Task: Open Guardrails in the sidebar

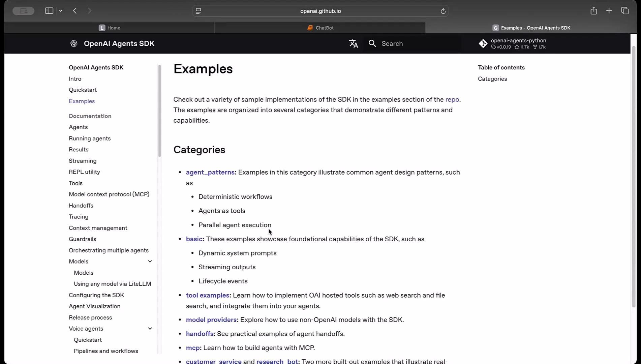Action: tap(82, 239)
